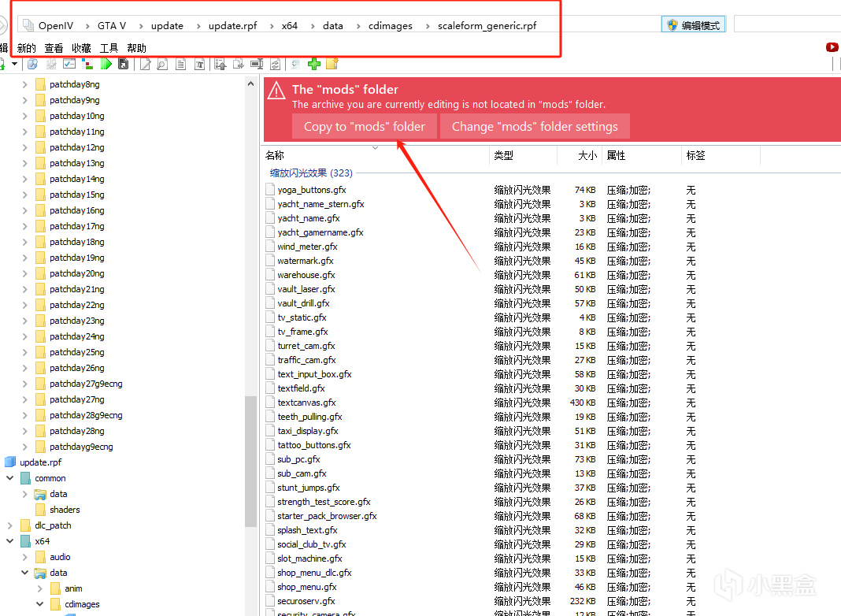Viewport: 841px width, 616px height.
Task: Click the import list up-arrow toolbar icon
Action: 220,64
